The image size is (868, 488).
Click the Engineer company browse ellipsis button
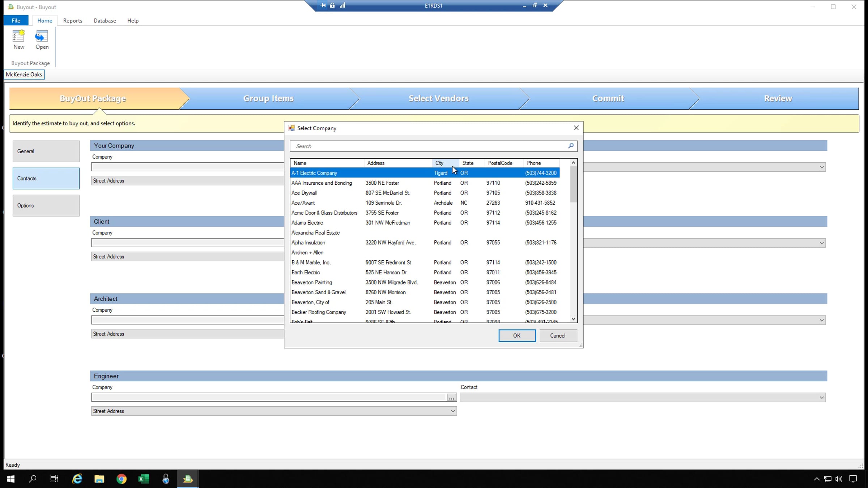point(451,398)
